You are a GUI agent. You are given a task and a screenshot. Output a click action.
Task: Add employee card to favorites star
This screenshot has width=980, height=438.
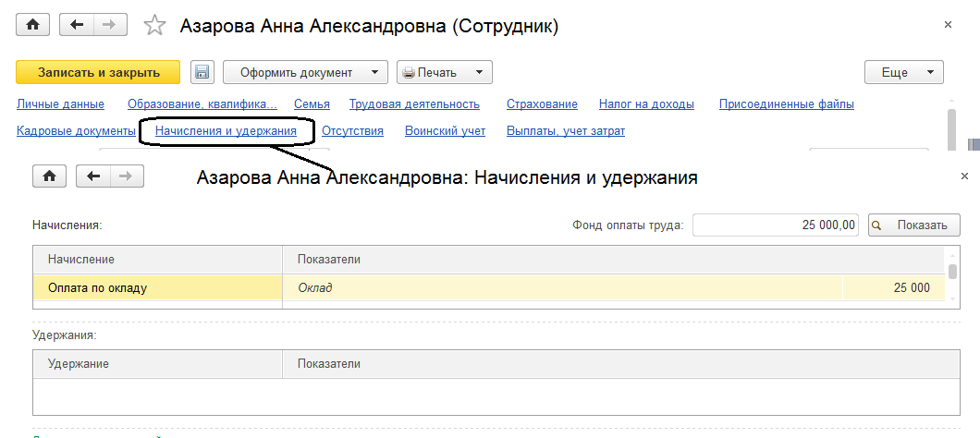click(154, 26)
